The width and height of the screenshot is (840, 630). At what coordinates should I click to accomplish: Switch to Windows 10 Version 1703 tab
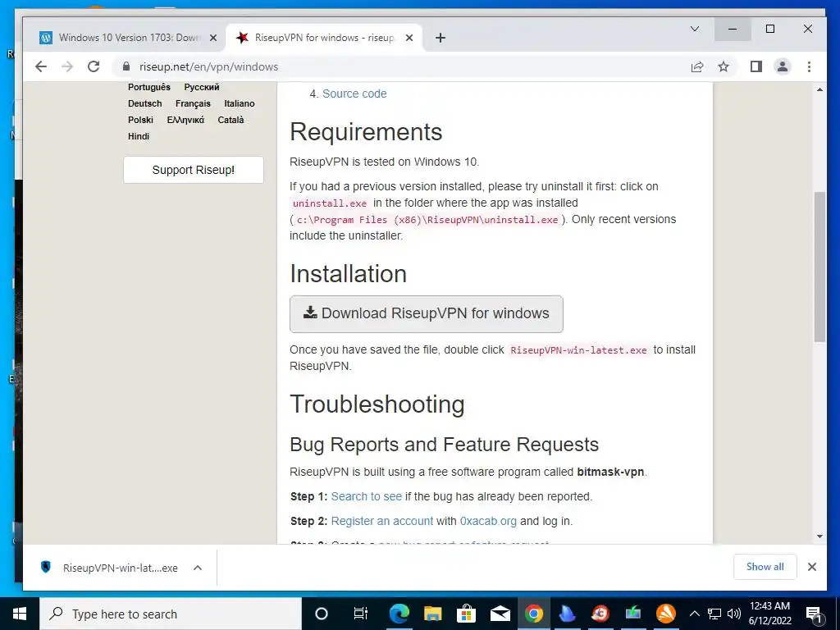tap(129, 38)
